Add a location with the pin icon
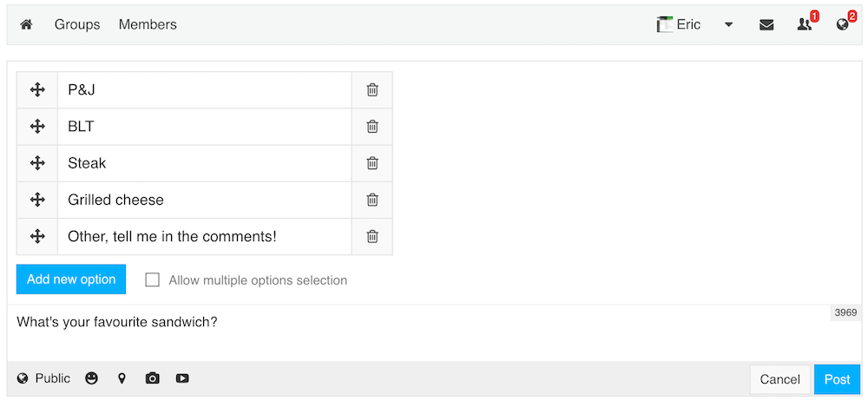Screen dimensions: 868x401 pos(122,378)
